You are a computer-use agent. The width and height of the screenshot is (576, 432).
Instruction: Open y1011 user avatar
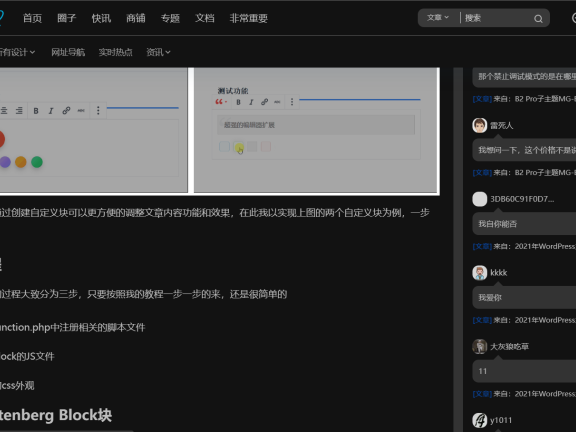click(480, 420)
